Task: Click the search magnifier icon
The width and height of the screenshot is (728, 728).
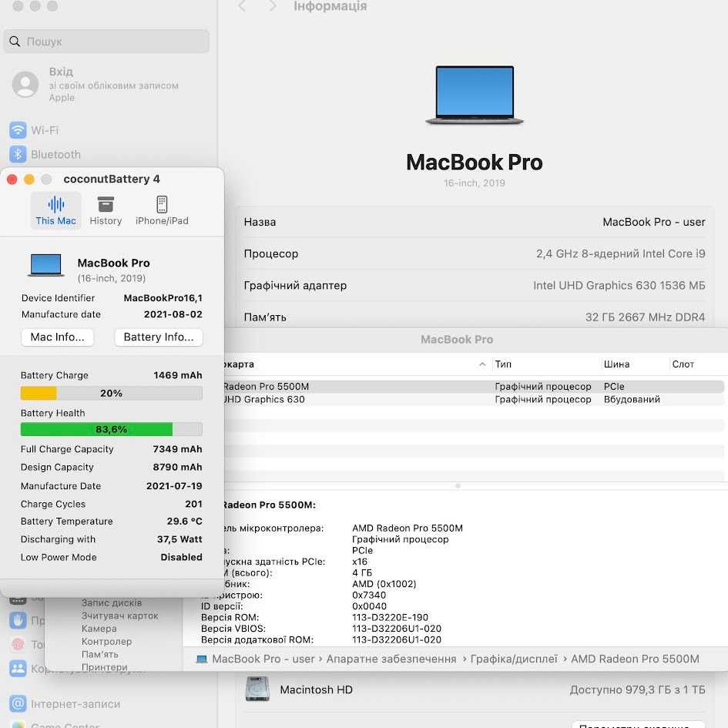Action: tap(15, 42)
